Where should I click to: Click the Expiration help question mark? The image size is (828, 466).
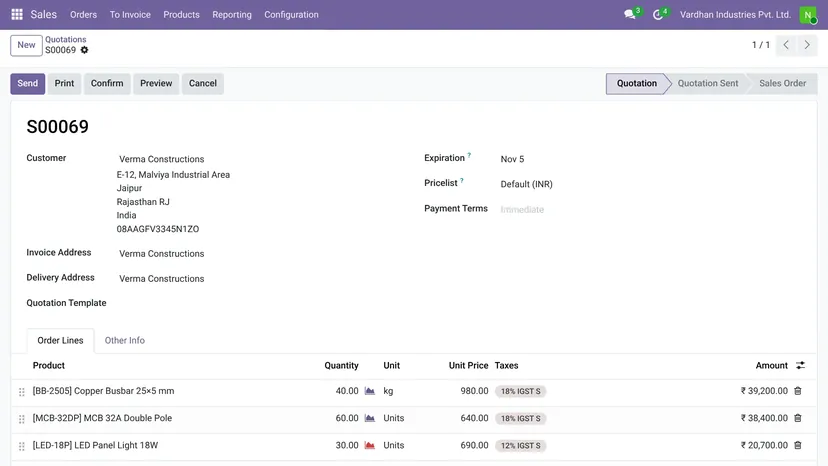click(x=469, y=155)
